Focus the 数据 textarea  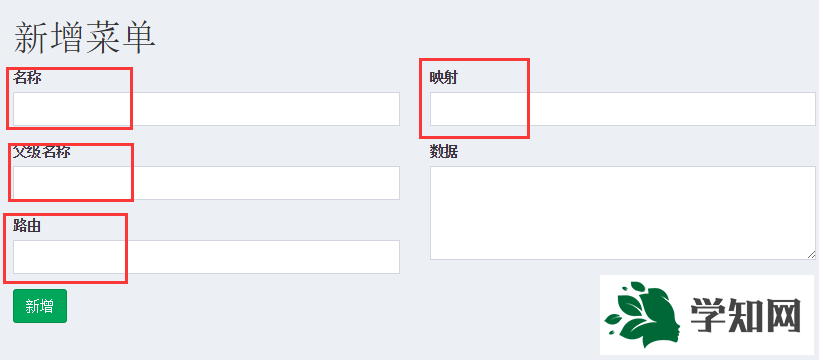coord(623,213)
